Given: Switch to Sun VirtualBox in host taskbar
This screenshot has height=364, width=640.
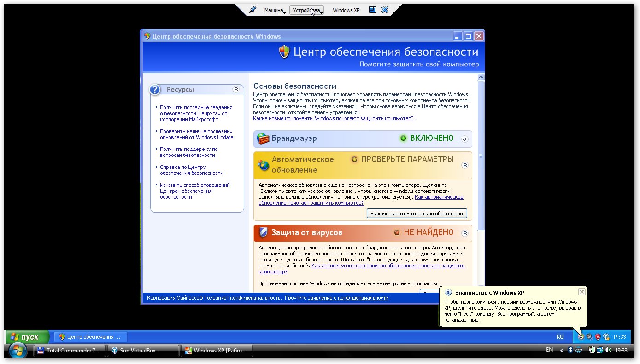Looking at the screenshot, I should [x=143, y=351].
